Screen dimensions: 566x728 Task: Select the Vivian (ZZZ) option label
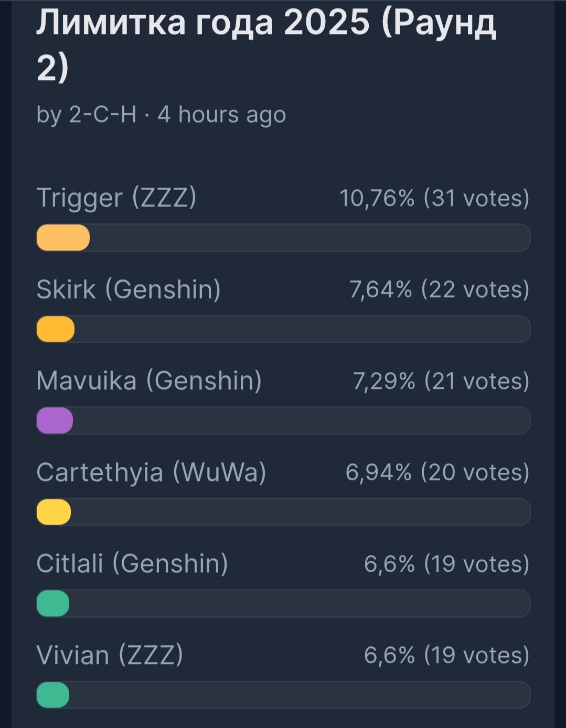click(x=110, y=655)
